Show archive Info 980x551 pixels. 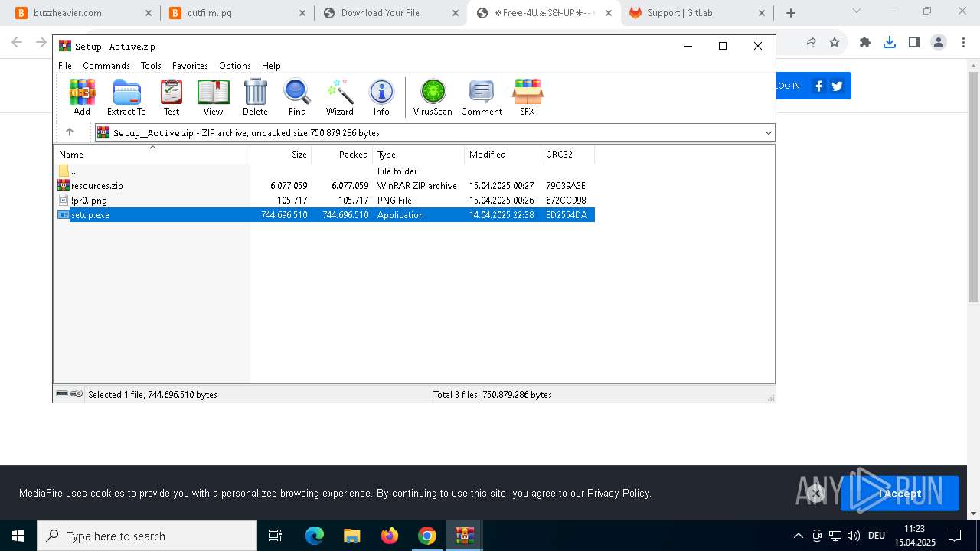pos(381,97)
